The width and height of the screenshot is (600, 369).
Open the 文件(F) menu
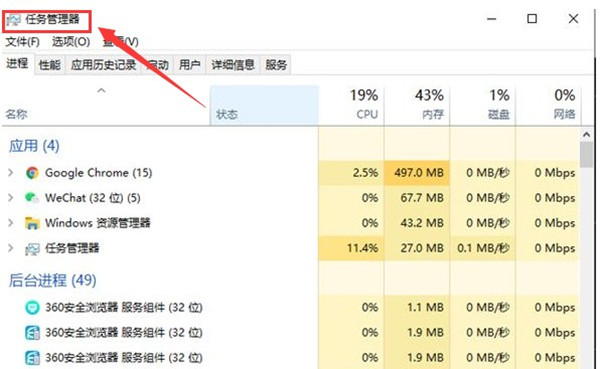point(23,41)
